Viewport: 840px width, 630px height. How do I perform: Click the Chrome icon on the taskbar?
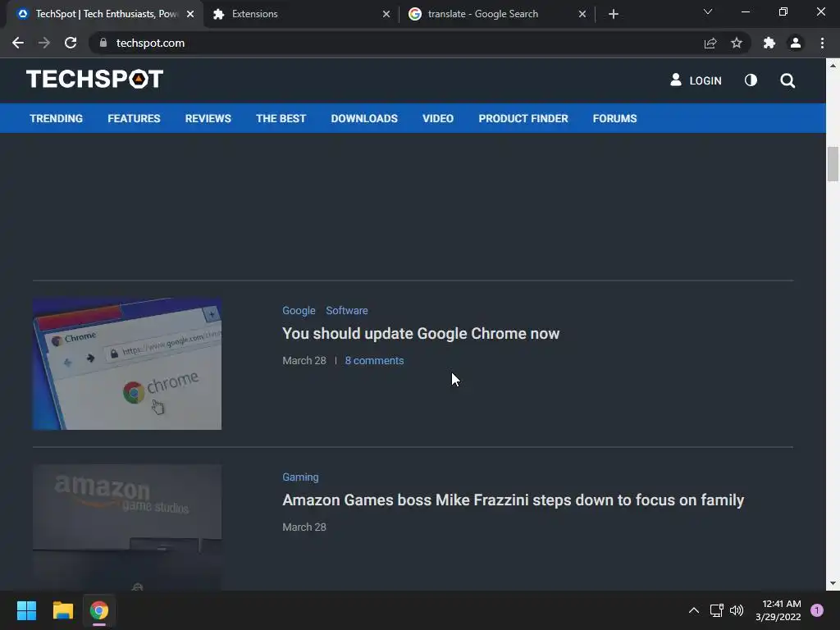99,610
